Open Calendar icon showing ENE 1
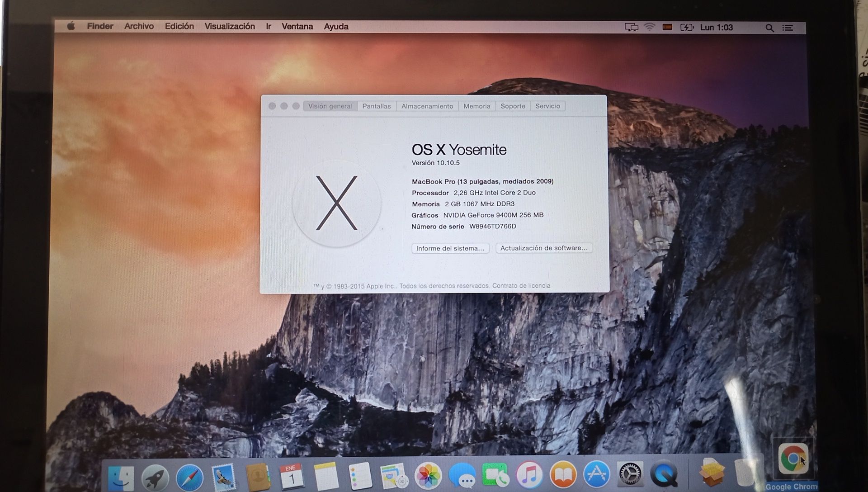This screenshot has height=492, width=868. [292, 476]
